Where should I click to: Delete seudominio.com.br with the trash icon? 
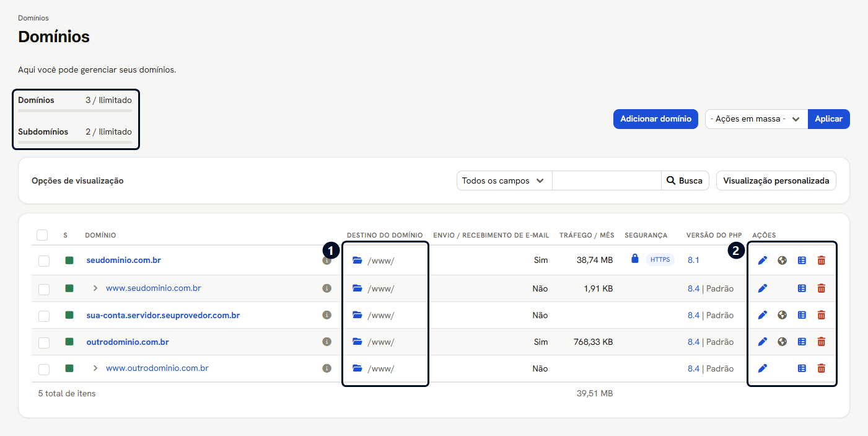click(822, 260)
